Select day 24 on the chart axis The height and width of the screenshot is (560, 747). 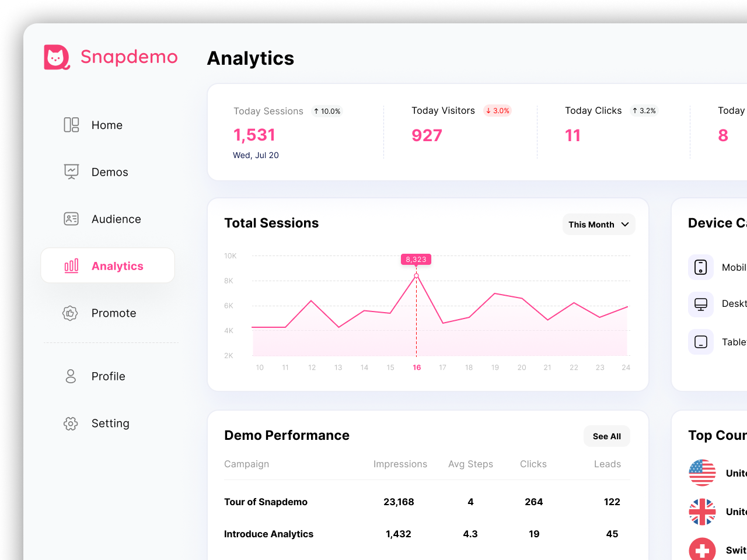pos(626,367)
